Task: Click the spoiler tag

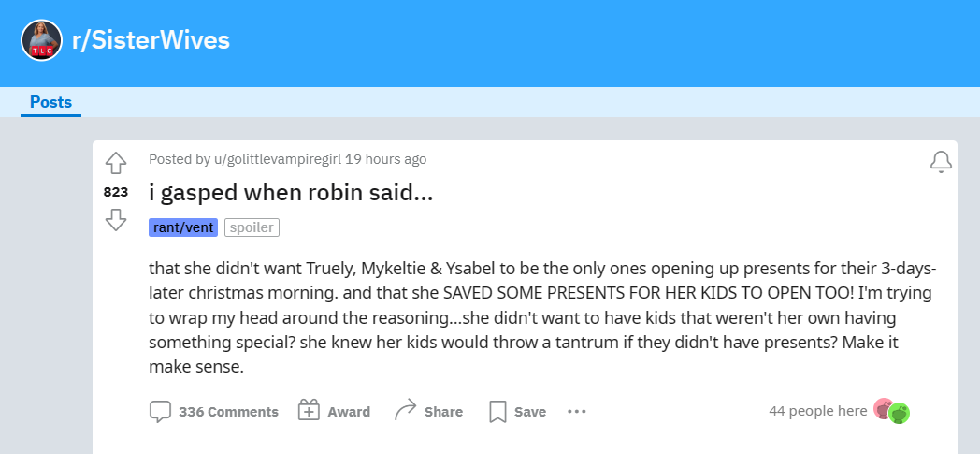Action: [252, 227]
